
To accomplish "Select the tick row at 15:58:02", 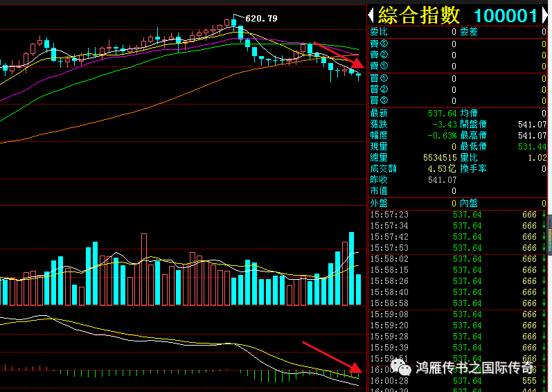I will pos(458,259).
